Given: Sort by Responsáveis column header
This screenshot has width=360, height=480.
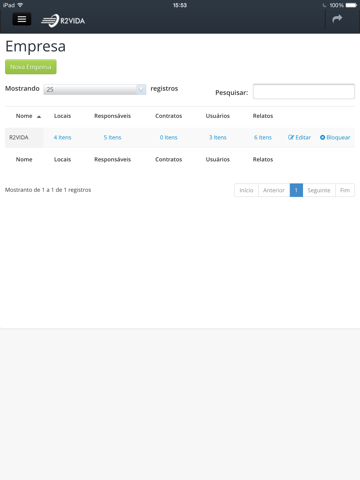Looking at the screenshot, I should click(x=112, y=116).
